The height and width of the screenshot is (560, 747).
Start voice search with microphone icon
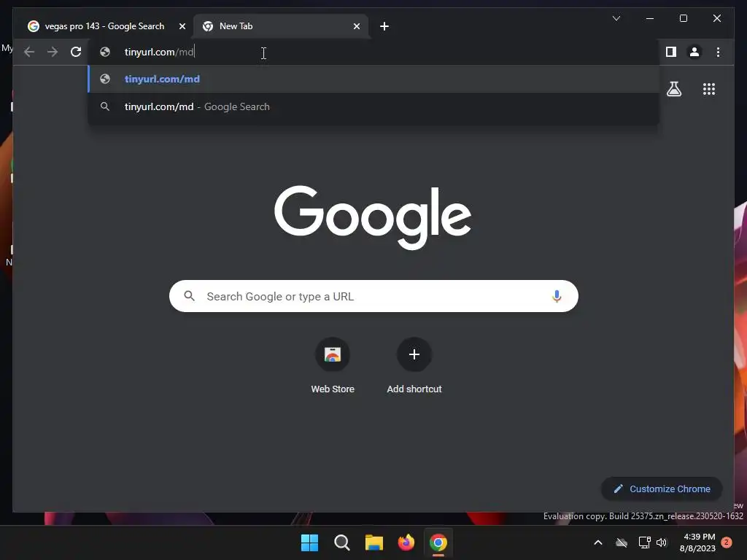[557, 296]
